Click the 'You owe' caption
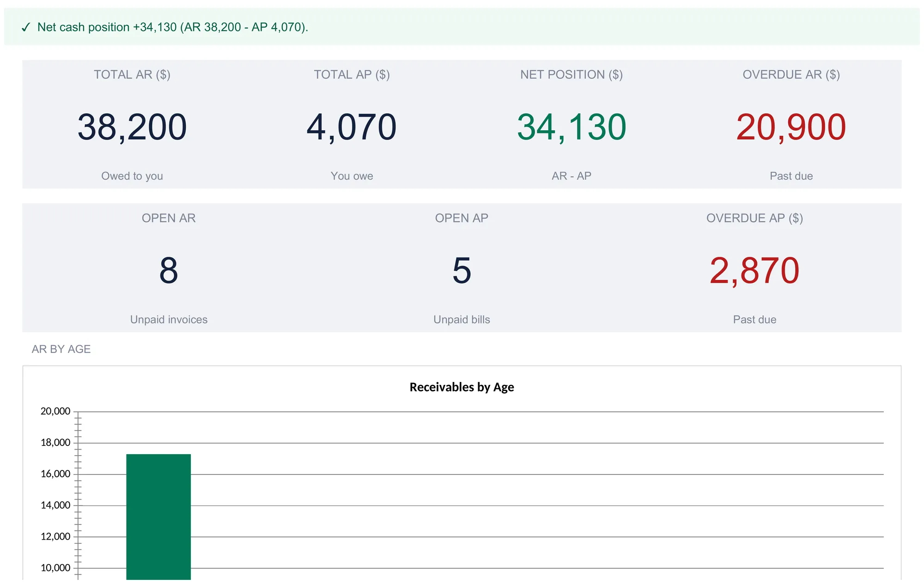 352,176
